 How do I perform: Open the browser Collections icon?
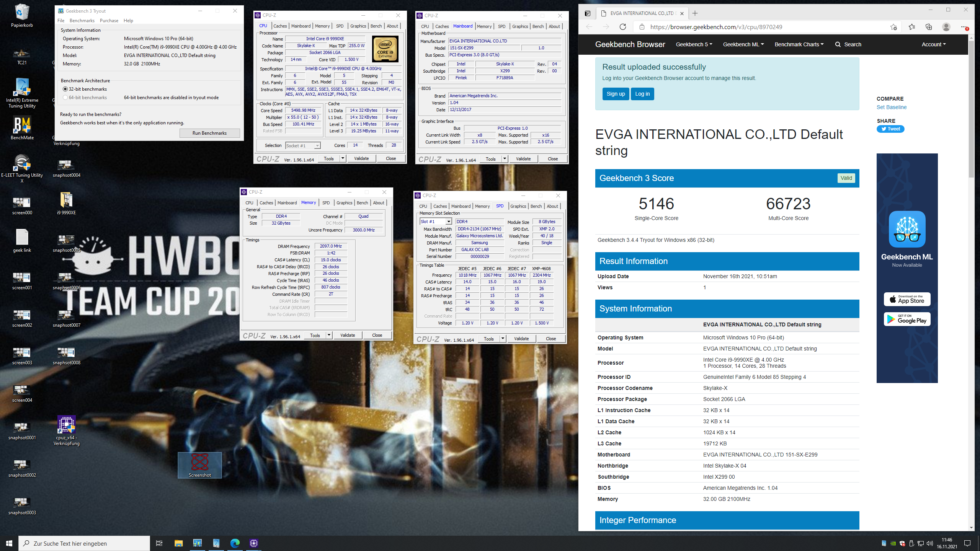pos(929,27)
